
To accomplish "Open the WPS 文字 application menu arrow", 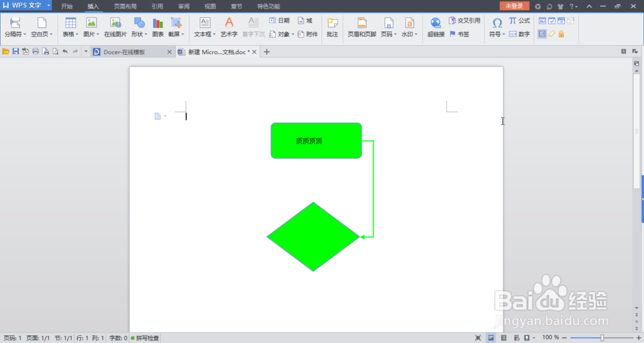I will 48,6.
